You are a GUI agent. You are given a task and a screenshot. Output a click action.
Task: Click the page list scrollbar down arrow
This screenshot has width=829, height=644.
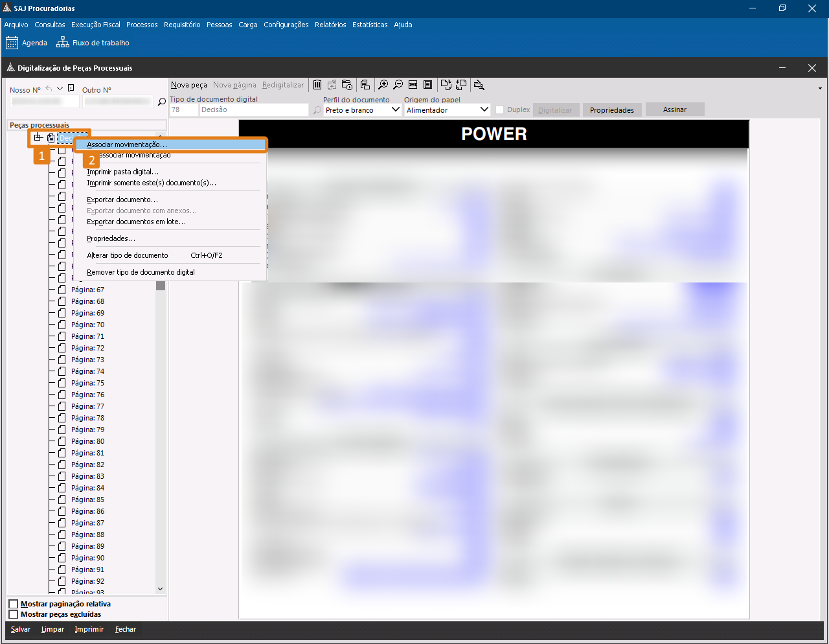tap(161, 589)
